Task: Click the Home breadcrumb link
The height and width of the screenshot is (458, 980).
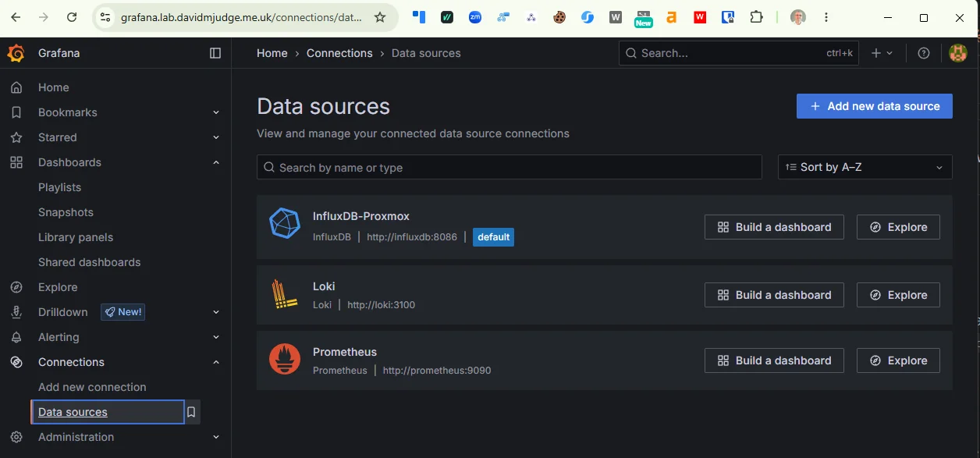Action: [272, 53]
